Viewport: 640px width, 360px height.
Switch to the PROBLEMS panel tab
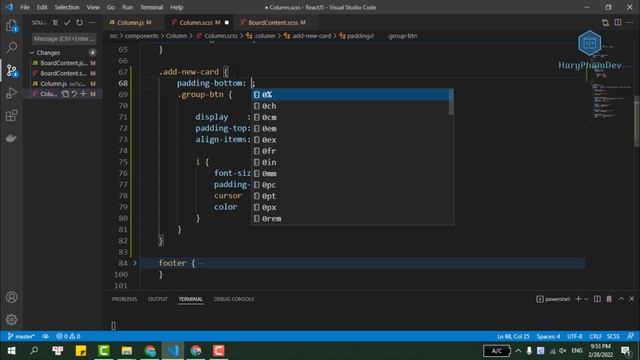pos(124,299)
